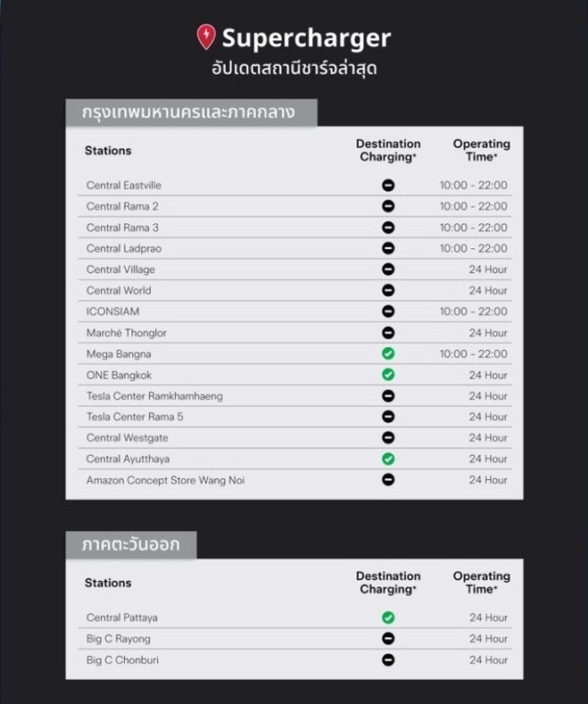Click the Marché Thonglor station name
This screenshot has width=588, height=704.
(x=127, y=333)
